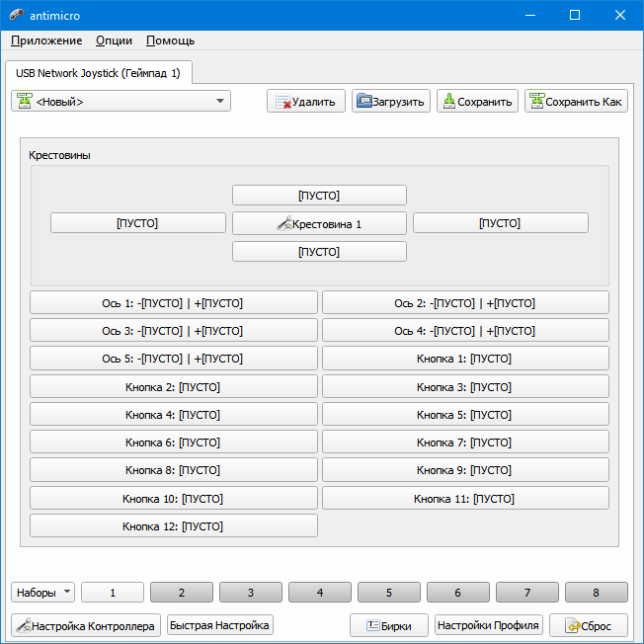
Task: Click the Сброс reset button
Action: click(588, 625)
